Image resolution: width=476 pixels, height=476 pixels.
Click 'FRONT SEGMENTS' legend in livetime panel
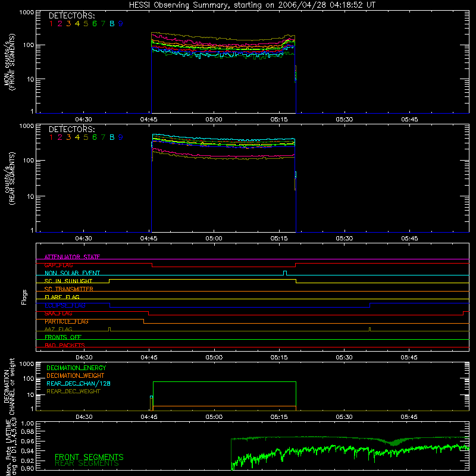pos(89,457)
